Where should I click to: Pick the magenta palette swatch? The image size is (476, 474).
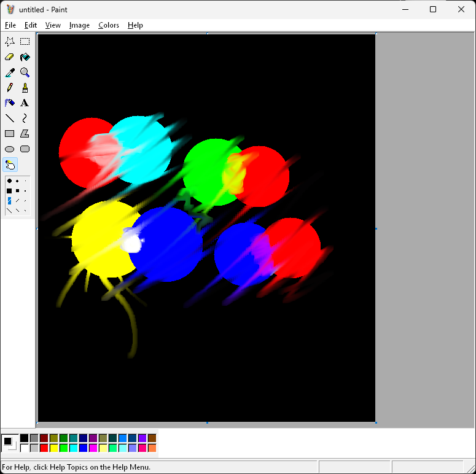93,448
